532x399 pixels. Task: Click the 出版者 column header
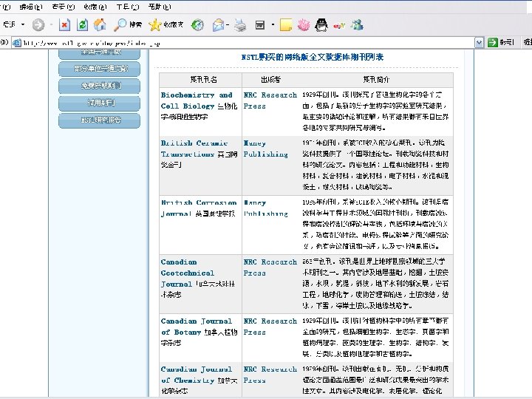pos(270,79)
